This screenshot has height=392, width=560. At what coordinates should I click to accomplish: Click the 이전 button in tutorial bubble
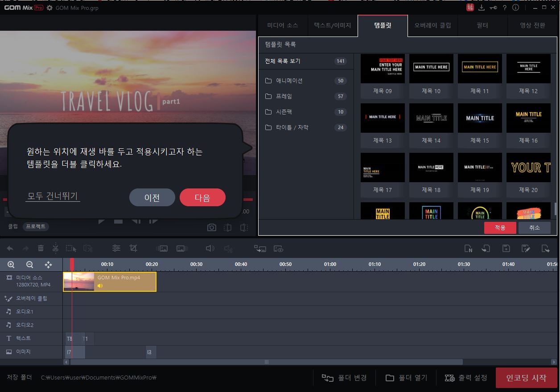pyautogui.click(x=152, y=198)
